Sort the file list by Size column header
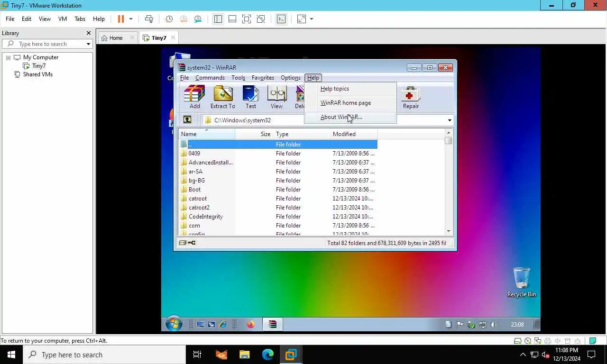 (x=254, y=134)
